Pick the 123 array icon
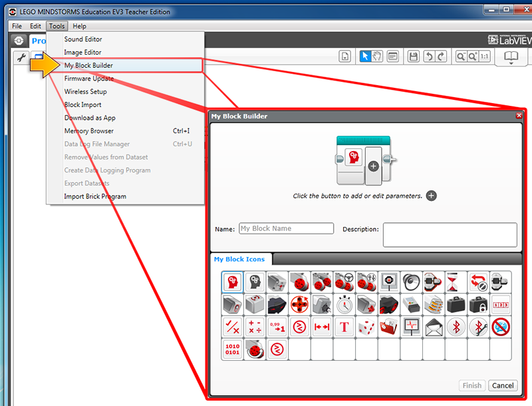The width and height of the screenshot is (532, 406). pos(501,305)
